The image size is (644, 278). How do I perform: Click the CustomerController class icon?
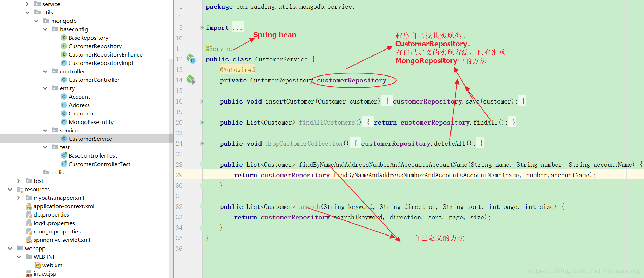coord(64,80)
